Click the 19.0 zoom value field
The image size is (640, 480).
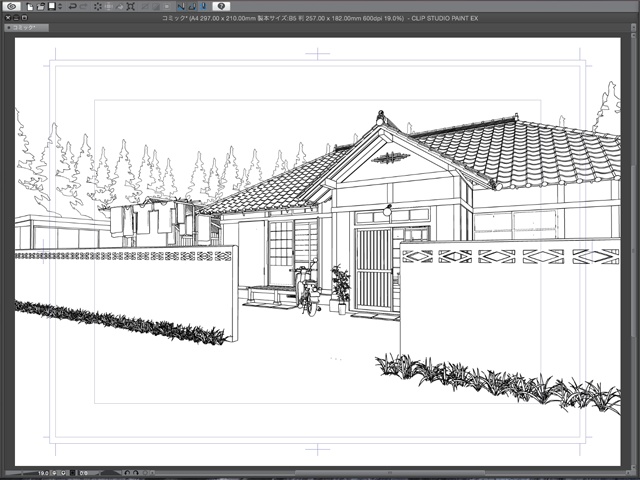(43, 473)
